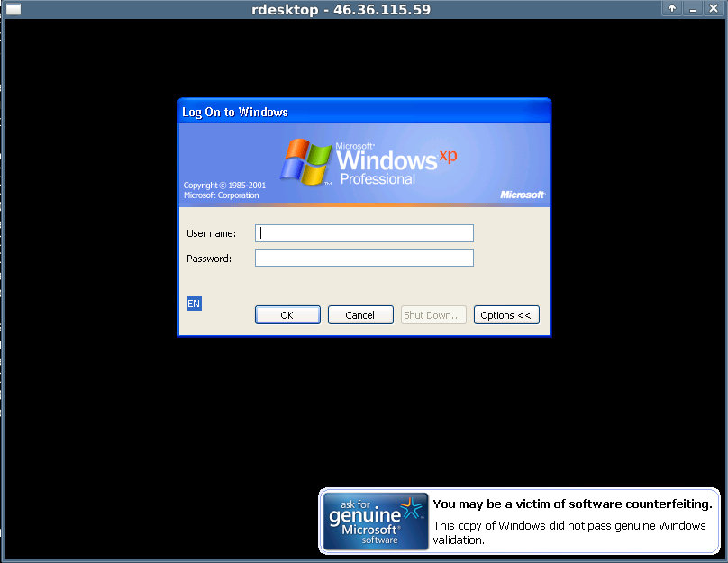Click the colorful star on the genuine badge
Image resolution: width=728 pixels, height=563 pixels.
(412, 509)
